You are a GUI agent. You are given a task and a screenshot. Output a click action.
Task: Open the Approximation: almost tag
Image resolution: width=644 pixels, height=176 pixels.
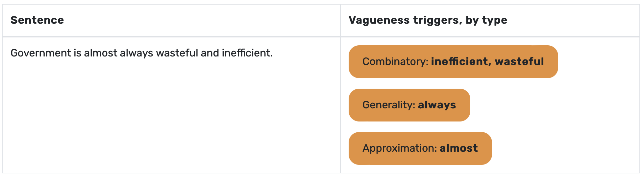(x=420, y=148)
